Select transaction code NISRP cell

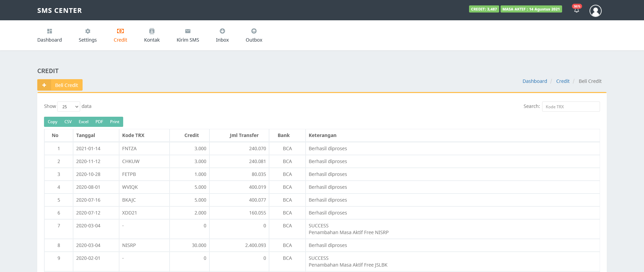click(144, 245)
